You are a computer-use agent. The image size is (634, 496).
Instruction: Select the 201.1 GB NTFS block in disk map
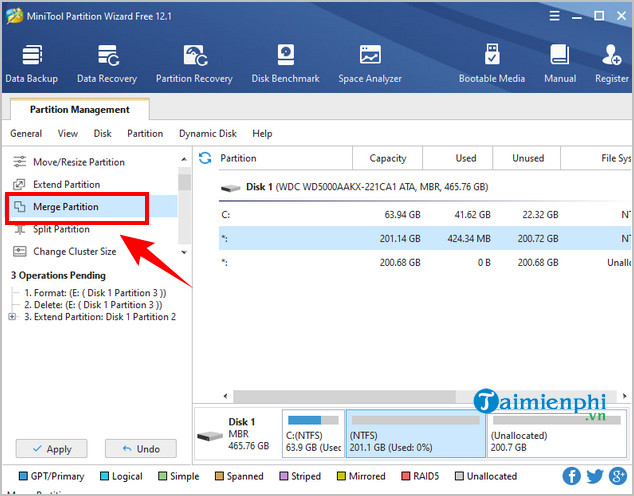point(416,433)
